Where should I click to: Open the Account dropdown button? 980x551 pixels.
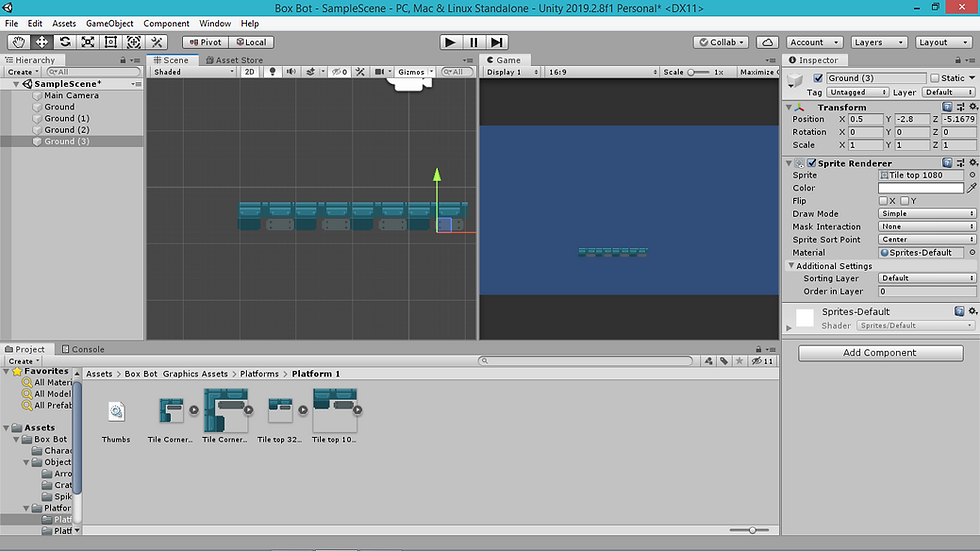coord(814,42)
